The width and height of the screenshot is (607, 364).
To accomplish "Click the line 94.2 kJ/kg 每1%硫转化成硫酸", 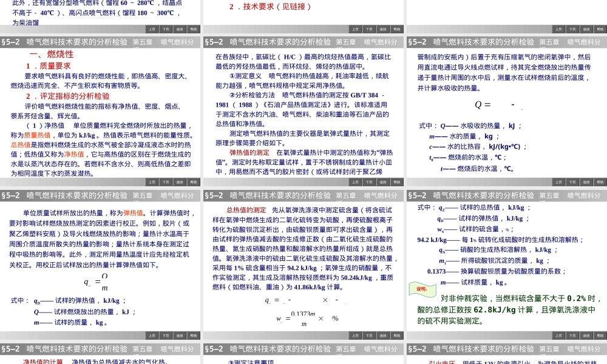I will pos(500,240).
